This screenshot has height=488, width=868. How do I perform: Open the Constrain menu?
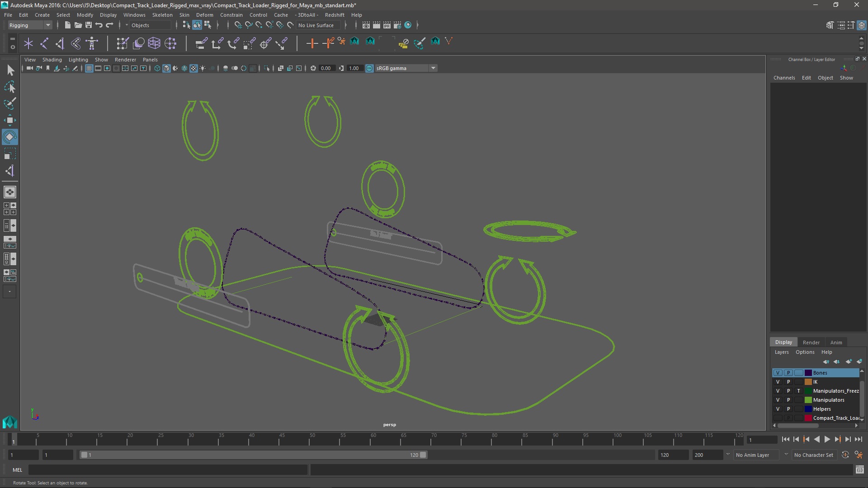point(231,15)
